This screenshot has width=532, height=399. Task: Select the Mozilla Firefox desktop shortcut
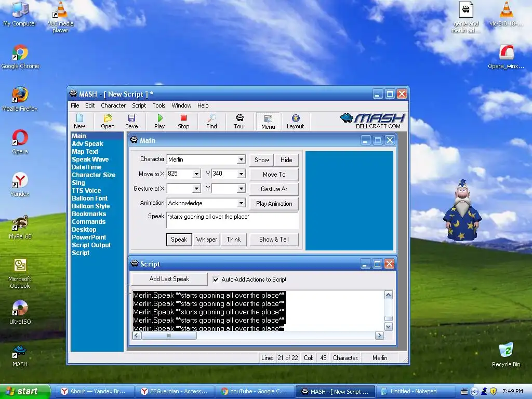[20, 99]
